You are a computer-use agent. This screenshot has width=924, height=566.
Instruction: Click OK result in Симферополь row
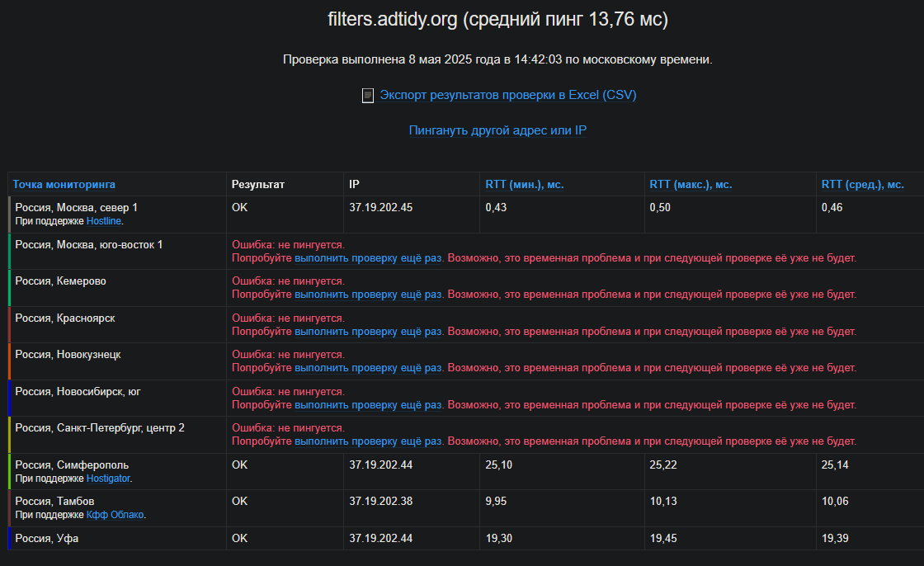click(x=240, y=465)
